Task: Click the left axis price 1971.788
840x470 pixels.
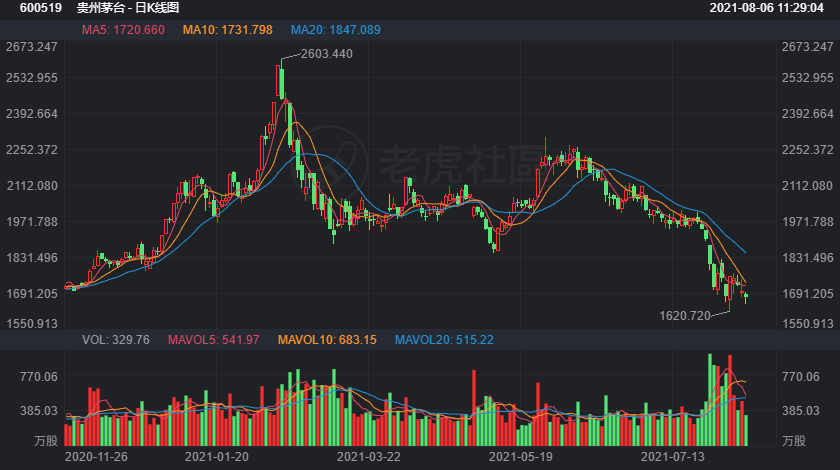Action: [x=32, y=221]
